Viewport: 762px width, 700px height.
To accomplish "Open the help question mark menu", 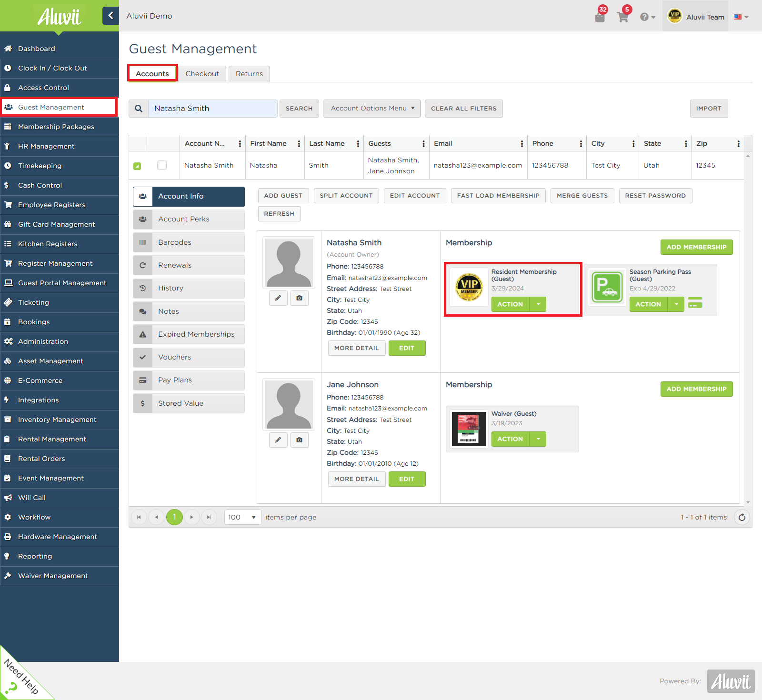I will [x=648, y=17].
